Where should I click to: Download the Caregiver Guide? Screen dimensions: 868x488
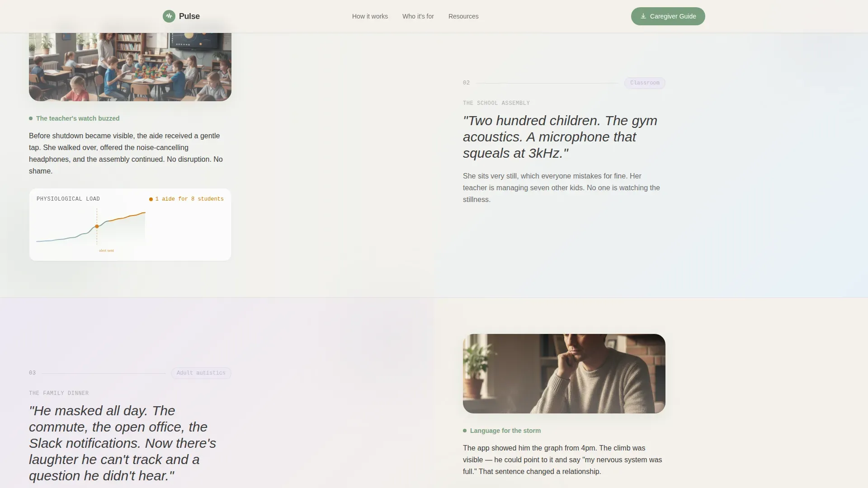point(668,16)
